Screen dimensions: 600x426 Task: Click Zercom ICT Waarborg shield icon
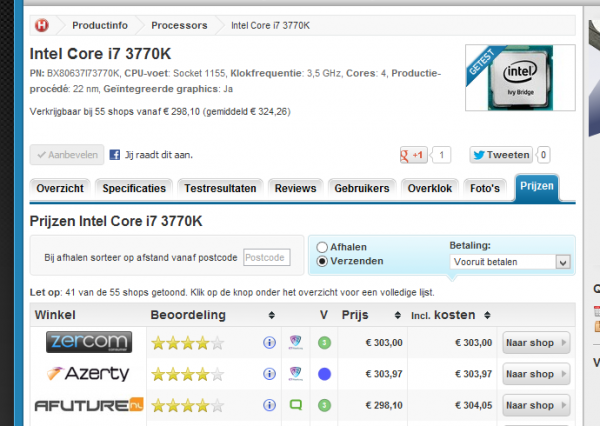[295, 342]
